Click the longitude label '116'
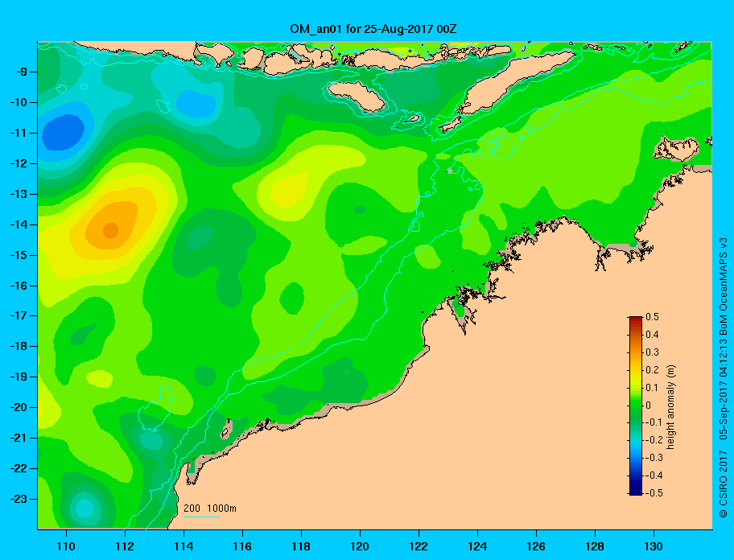734x560 pixels. (242, 546)
